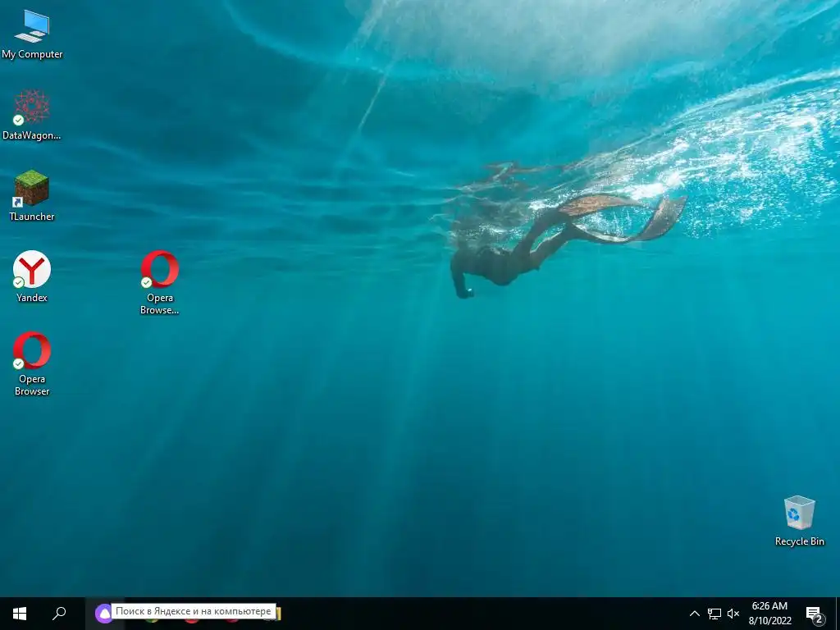This screenshot has height=630, width=840.
Task: Select the Recycle Bin icon
Action: coord(799,521)
